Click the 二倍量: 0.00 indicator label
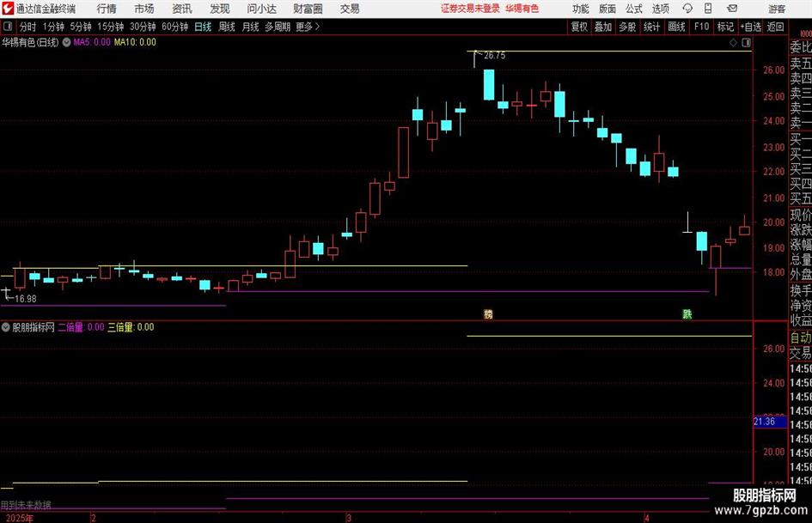Image resolution: width=812 pixels, height=523 pixels. (x=81, y=327)
